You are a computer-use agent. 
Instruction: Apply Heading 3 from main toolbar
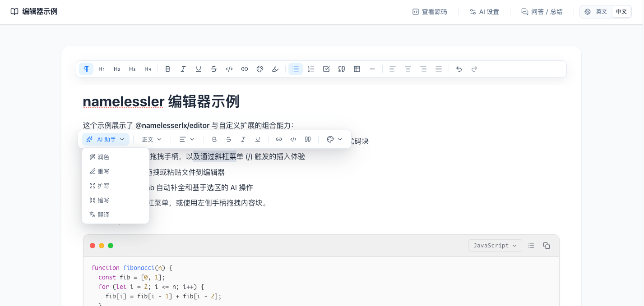[x=132, y=69]
